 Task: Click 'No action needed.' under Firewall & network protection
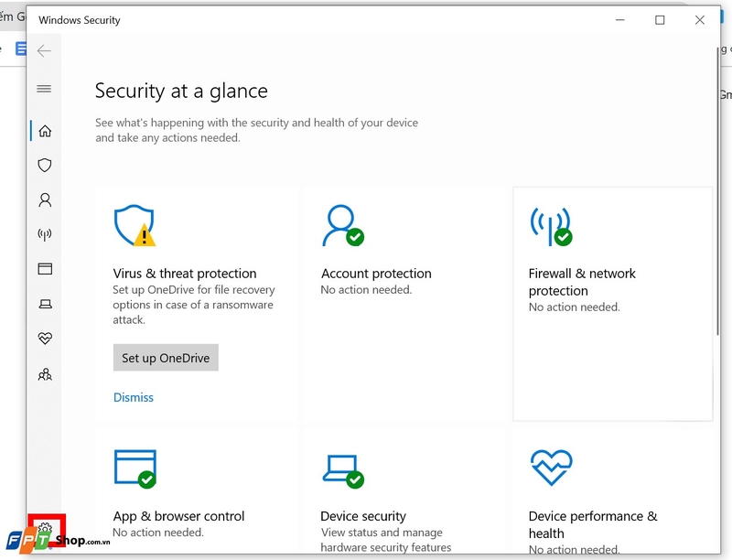pyautogui.click(x=575, y=307)
